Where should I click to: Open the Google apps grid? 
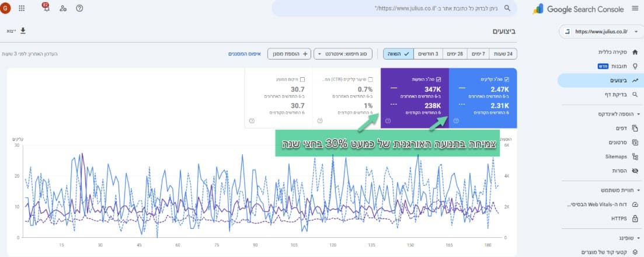click(x=22, y=8)
